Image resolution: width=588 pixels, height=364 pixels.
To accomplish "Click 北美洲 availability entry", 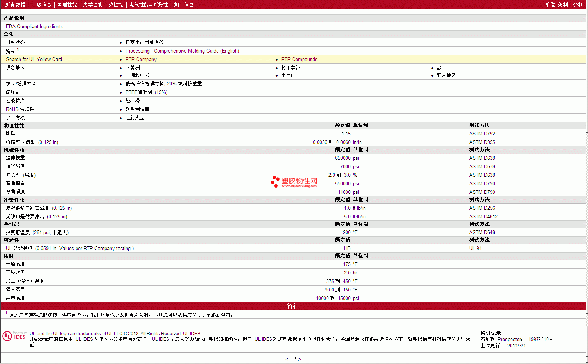I will [x=133, y=68].
